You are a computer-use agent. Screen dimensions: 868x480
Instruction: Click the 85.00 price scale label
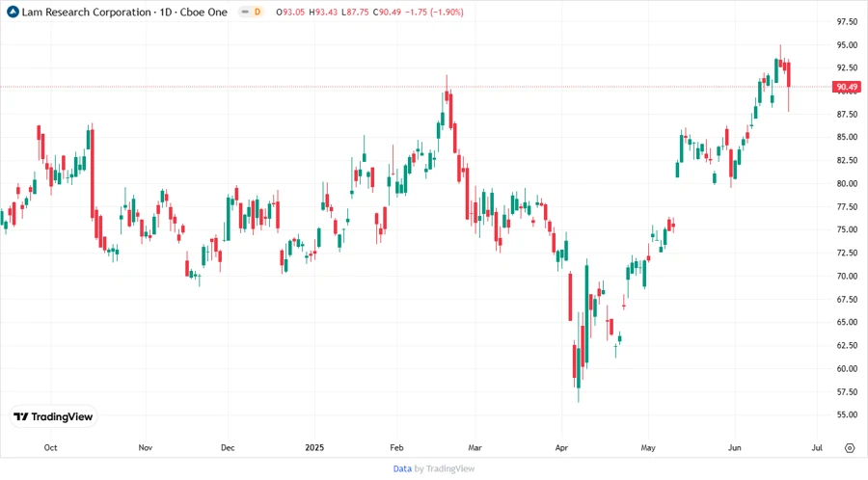click(847, 137)
